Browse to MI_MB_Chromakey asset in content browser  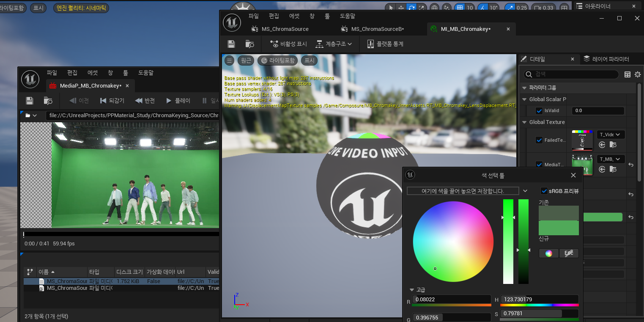point(249,44)
